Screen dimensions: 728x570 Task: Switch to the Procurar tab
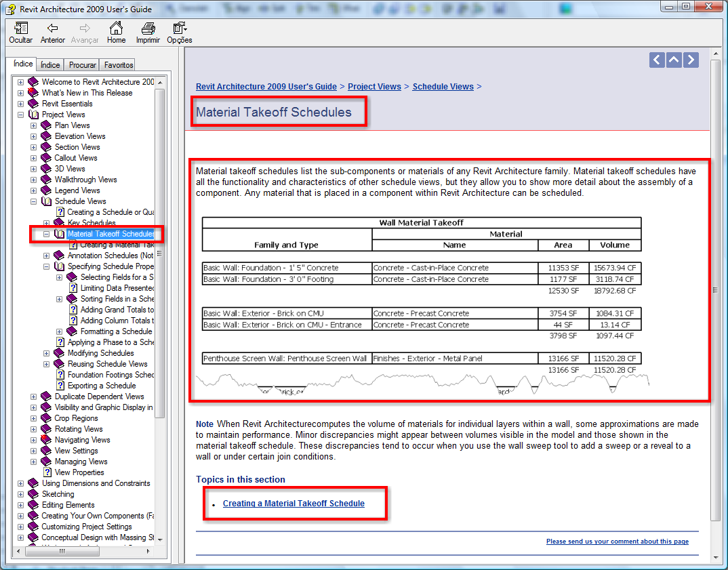coord(82,65)
